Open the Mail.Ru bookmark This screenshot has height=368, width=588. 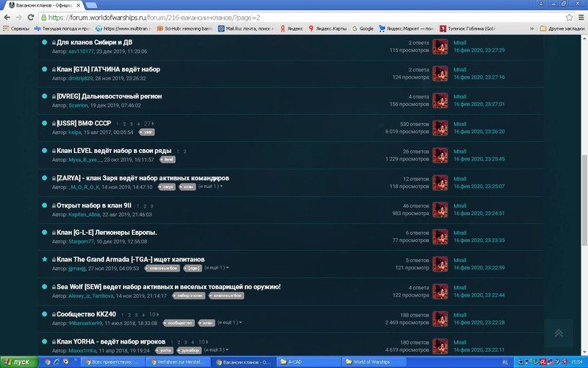coord(245,29)
